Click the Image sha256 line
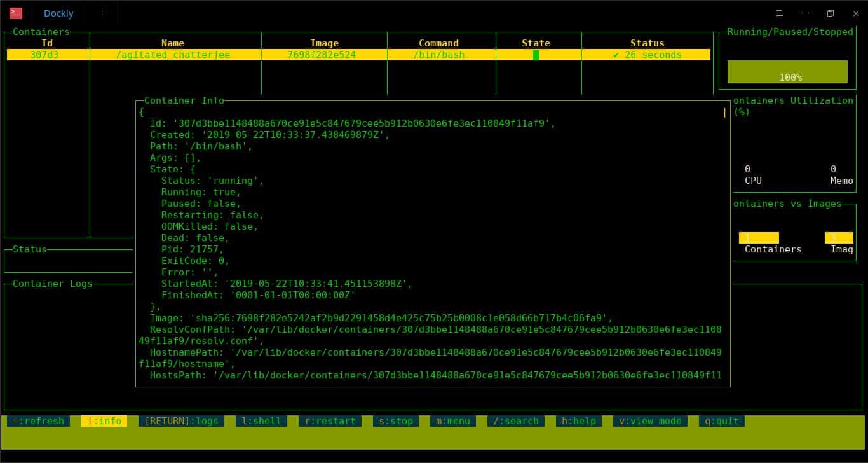Viewport: 868px width, 463px height. [381, 318]
